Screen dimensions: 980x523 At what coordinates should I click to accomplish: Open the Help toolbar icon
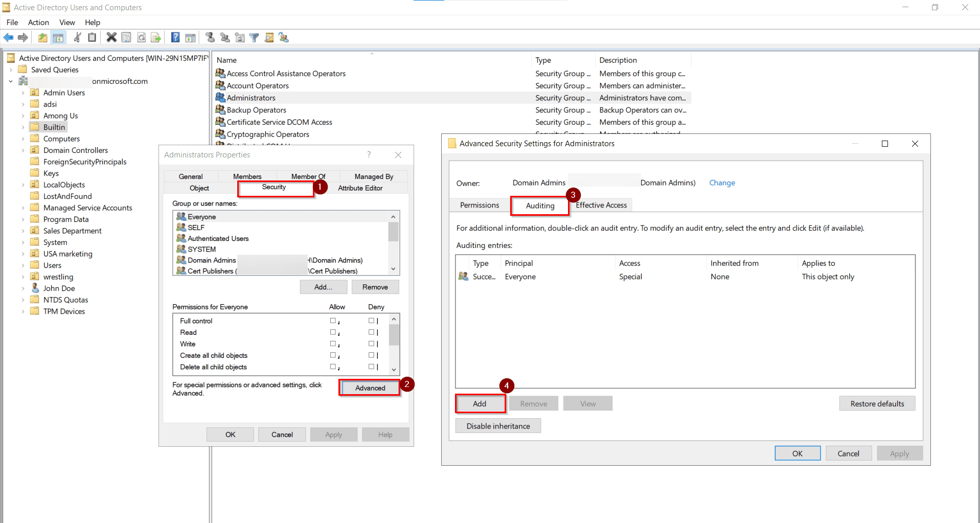175,37
